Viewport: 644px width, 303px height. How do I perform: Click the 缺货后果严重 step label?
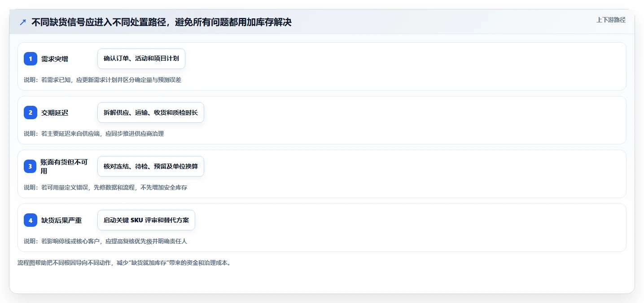[61, 220]
